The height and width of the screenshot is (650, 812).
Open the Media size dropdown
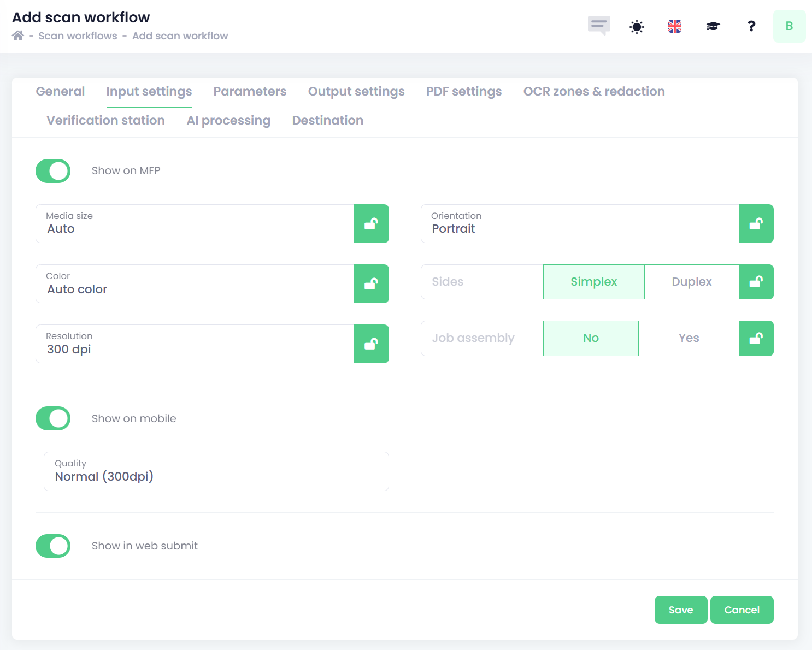195,223
